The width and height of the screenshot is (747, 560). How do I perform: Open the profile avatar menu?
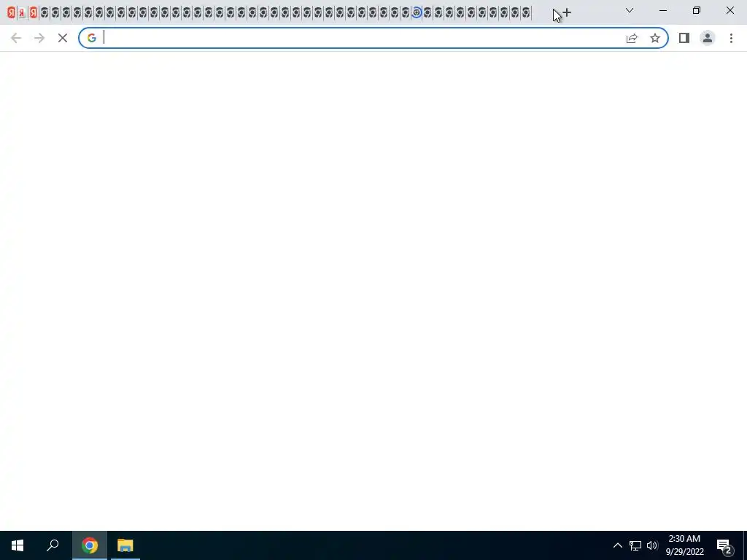(x=708, y=38)
